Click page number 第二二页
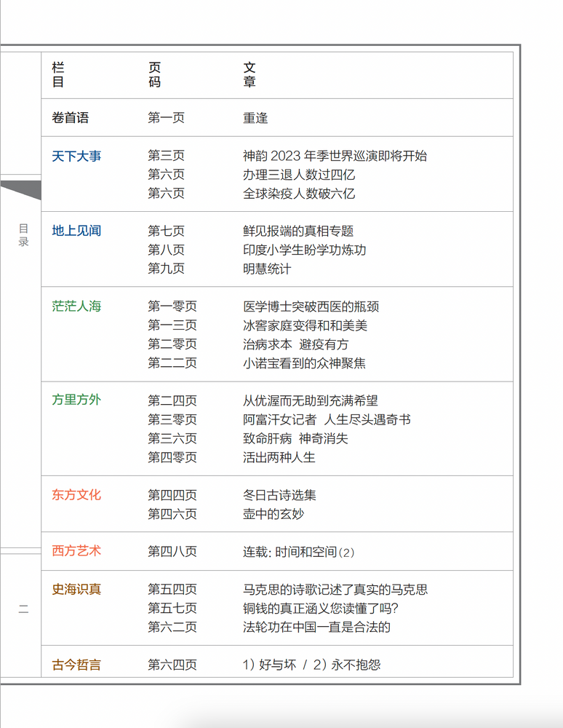 pos(172,363)
